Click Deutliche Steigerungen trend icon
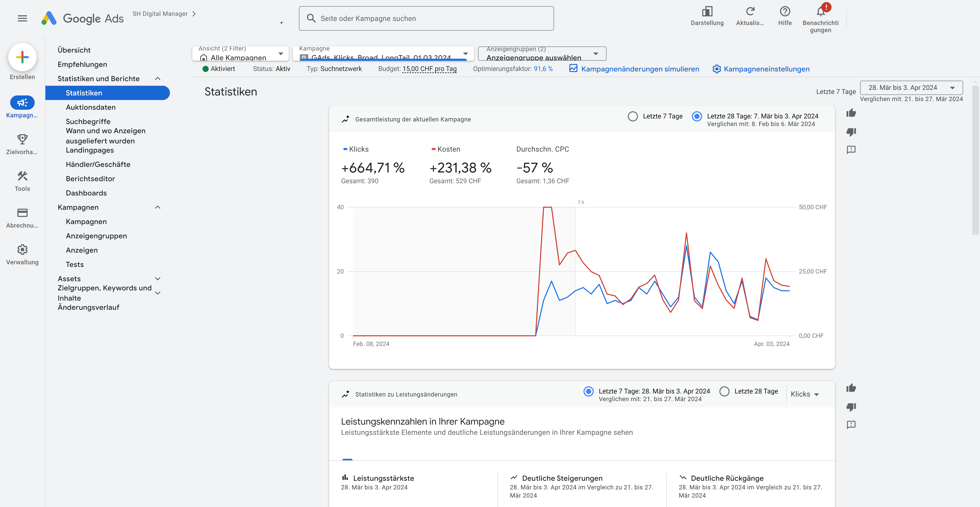980x507 pixels. point(514,477)
